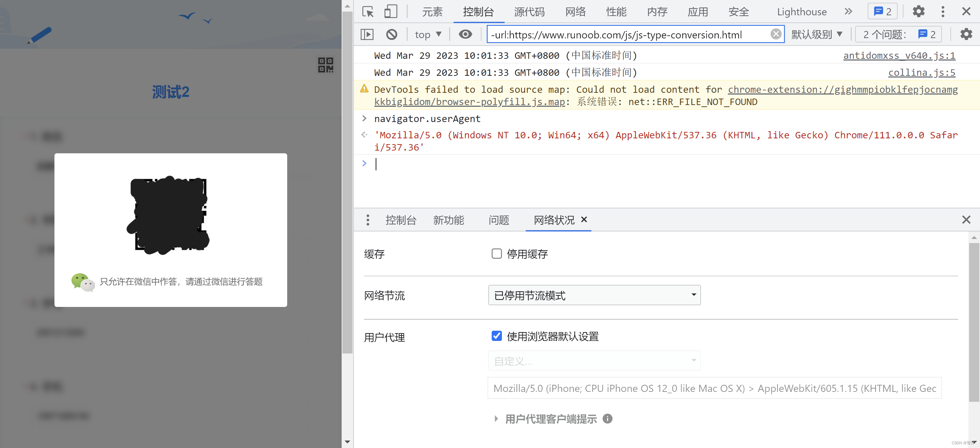Clear the console filter text
Viewport: 980px width, 448px height.
click(776, 35)
